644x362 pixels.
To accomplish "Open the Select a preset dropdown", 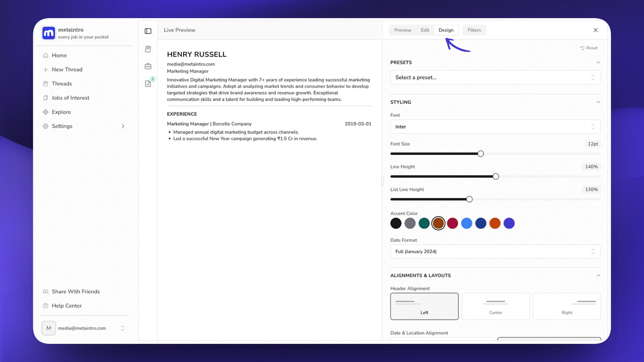I will [x=495, y=77].
